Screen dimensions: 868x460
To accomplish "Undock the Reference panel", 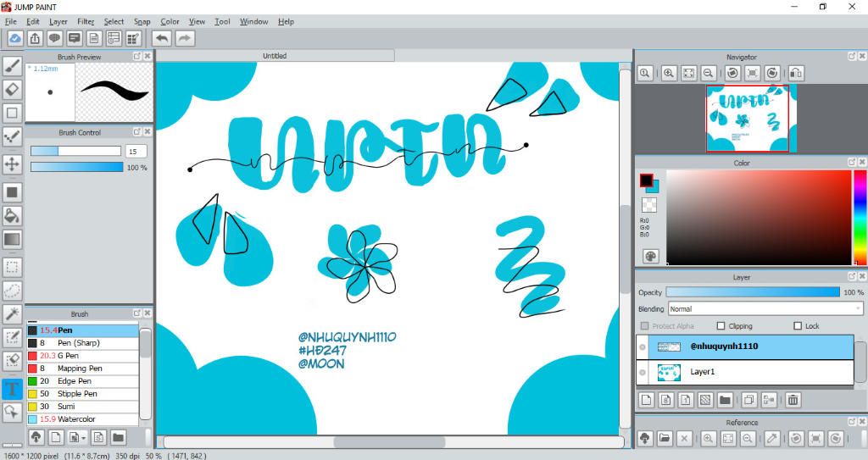I will pyautogui.click(x=852, y=422).
